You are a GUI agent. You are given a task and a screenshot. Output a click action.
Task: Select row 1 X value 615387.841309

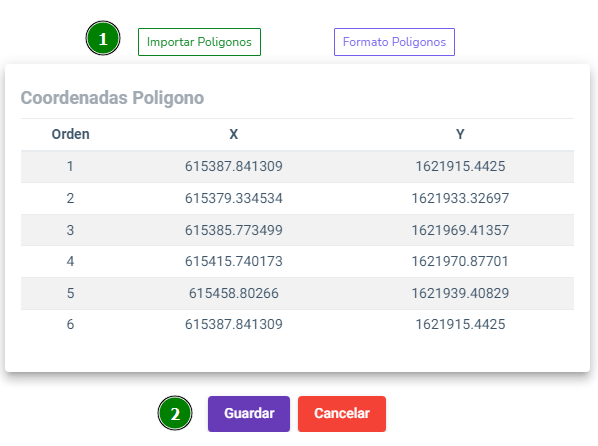pyautogui.click(x=234, y=166)
